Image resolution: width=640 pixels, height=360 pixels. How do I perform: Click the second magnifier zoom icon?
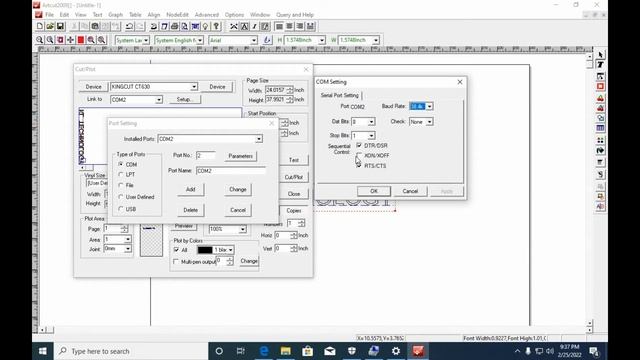click(x=50, y=40)
